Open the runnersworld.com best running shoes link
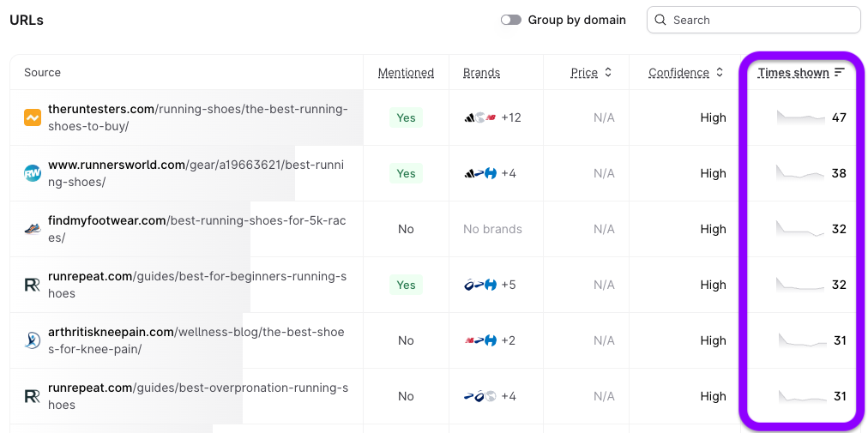This screenshot has width=868, height=433. pos(196,173)
